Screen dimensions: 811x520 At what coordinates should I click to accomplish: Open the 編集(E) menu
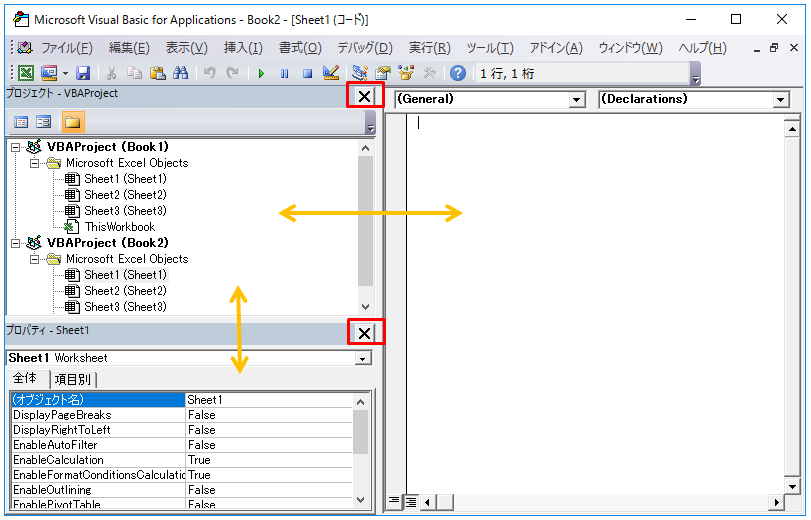click(129, 48)
